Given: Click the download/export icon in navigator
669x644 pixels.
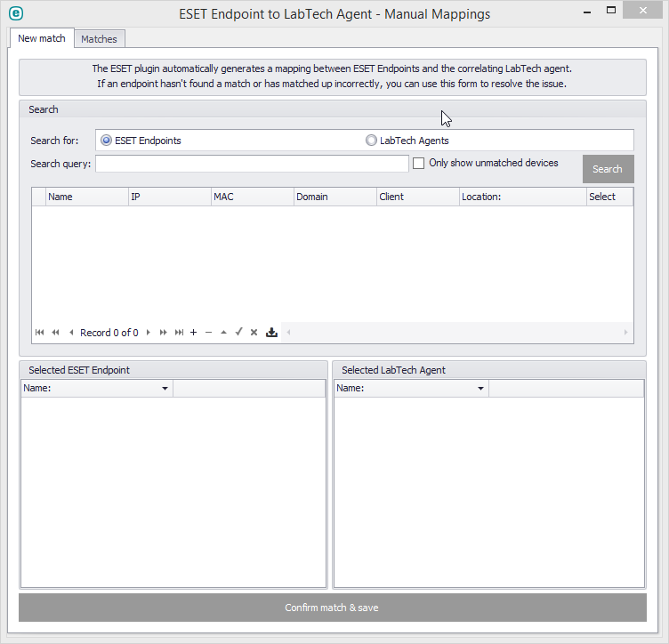Looking at the screenshot, I should pyautogui.click(x=272, y=333).
